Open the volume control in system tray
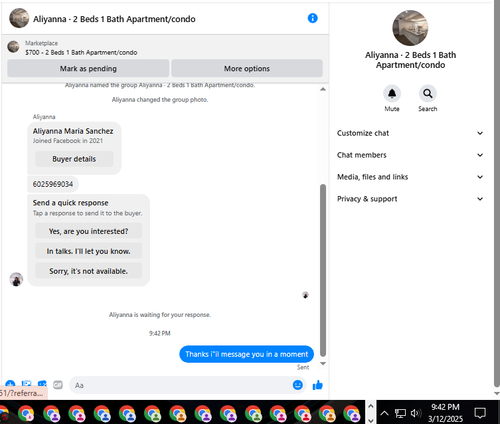500x424 pixels. (416, 413)
